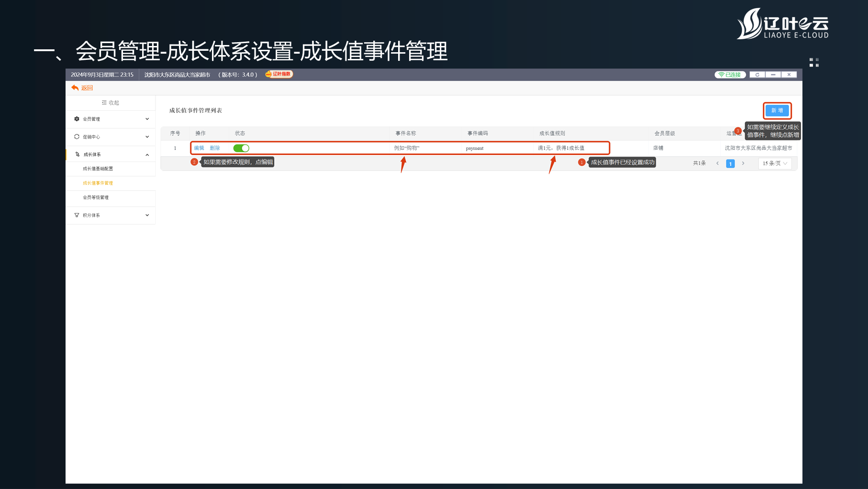Open 会员等级管理 submenu item
The height and width of the screenshot is (489, 868).
point(96,197)
